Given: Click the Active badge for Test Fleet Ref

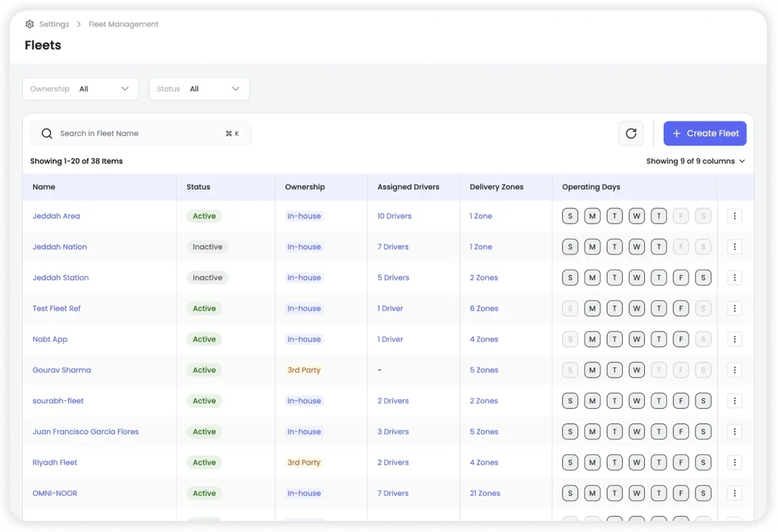Looking at the screenshot, I should 204,308.
